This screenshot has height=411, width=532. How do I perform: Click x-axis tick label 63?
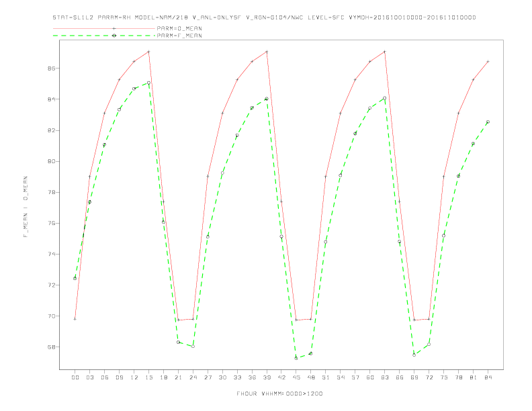click(385, 377)
